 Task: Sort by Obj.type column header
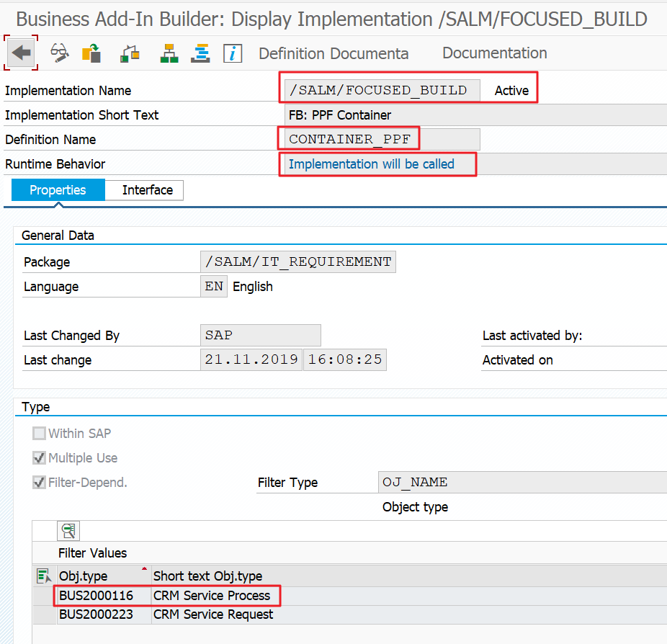click(x=83, y=576)
